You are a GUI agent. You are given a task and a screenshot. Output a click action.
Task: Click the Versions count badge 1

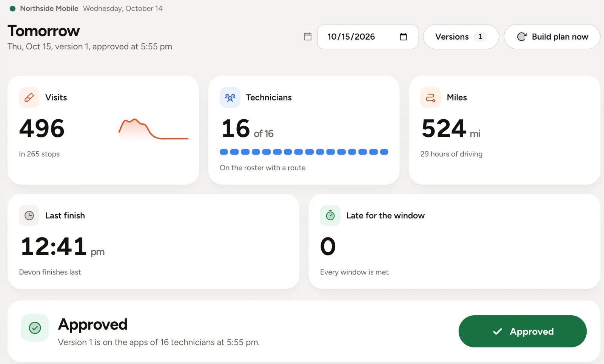(480, 37)
